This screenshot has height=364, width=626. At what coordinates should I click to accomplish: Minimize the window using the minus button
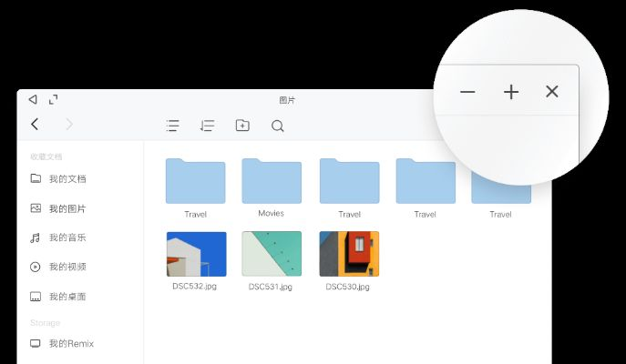467,92
